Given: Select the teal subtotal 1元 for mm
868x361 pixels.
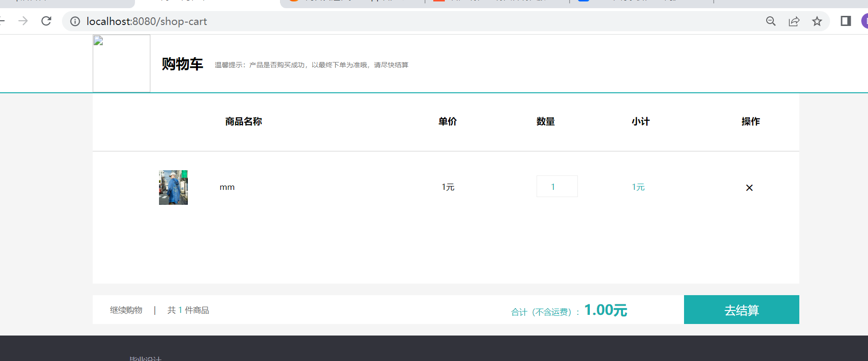Looking at the screenshot, I should tap(638, 187).
